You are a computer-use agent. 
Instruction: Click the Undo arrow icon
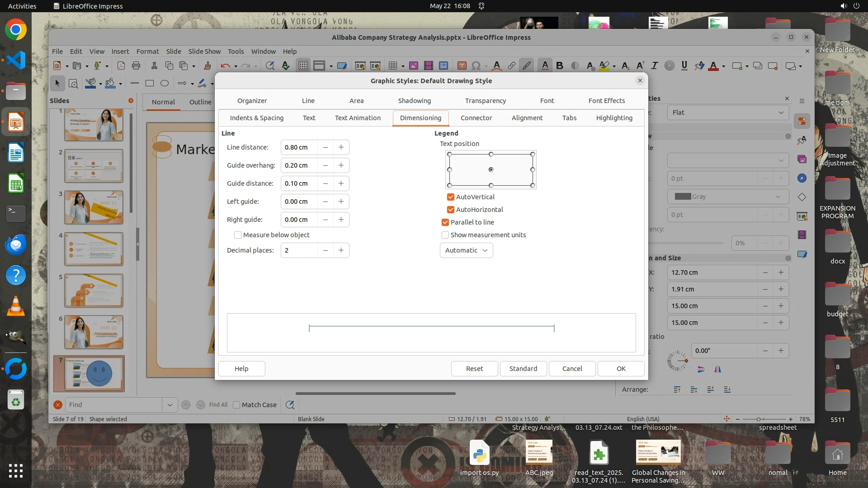click(x=225, y=66)
